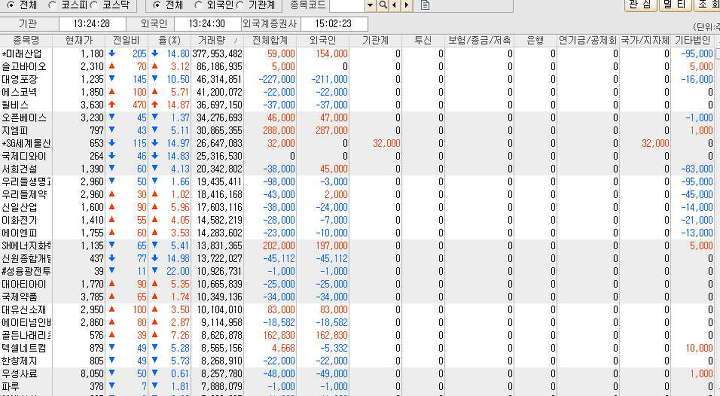Screen dimensions: 720x396
Task: Click the 외국계증권사 time field 15:02:23
Action: click(334, 24)
